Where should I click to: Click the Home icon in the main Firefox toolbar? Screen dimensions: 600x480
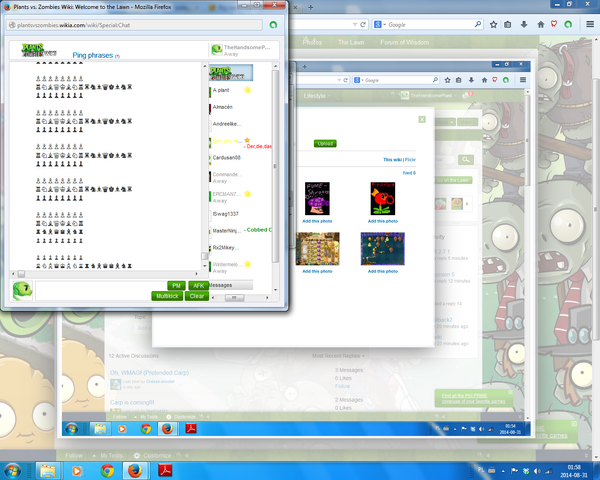[x=540, y=24]
